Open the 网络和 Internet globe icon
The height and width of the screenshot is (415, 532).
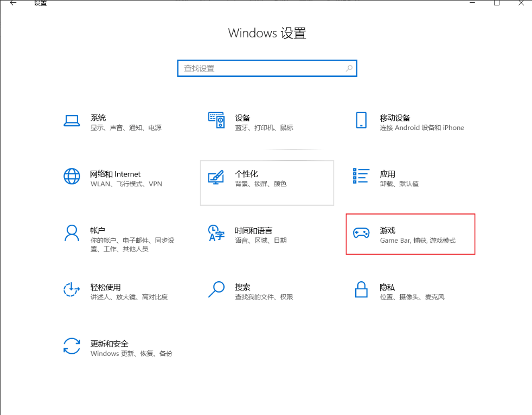(x=72, y=176)
